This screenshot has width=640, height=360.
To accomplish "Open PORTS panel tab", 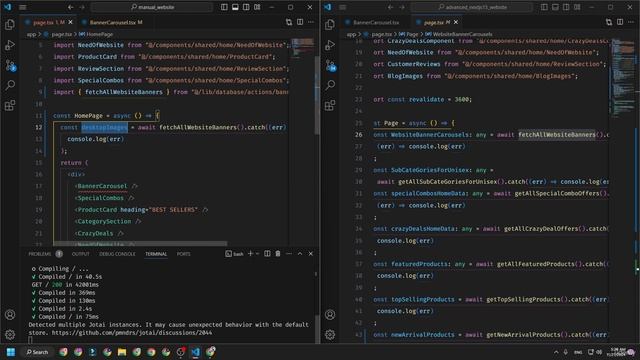I will coord(183,253).
